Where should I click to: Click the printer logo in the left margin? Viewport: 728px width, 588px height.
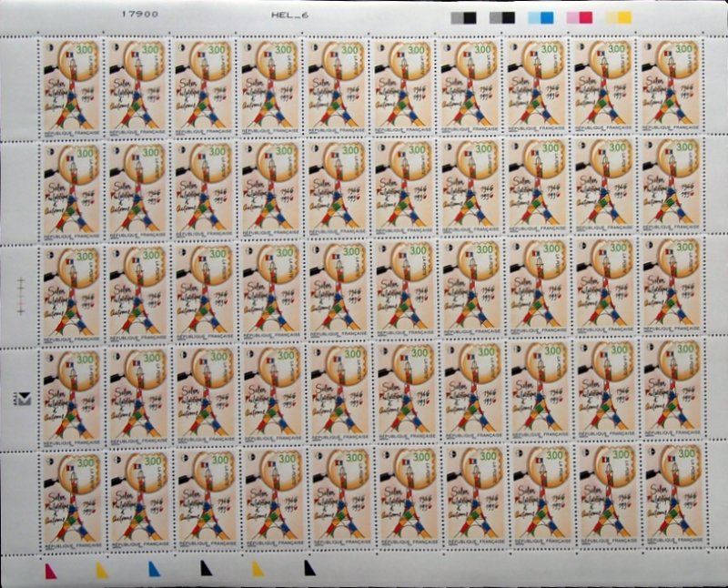coord(26,395)
